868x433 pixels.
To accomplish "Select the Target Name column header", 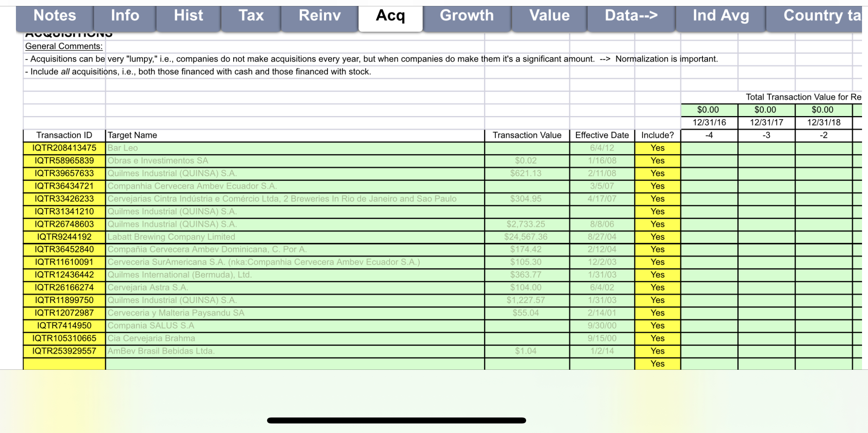I will tap(132, 135).
